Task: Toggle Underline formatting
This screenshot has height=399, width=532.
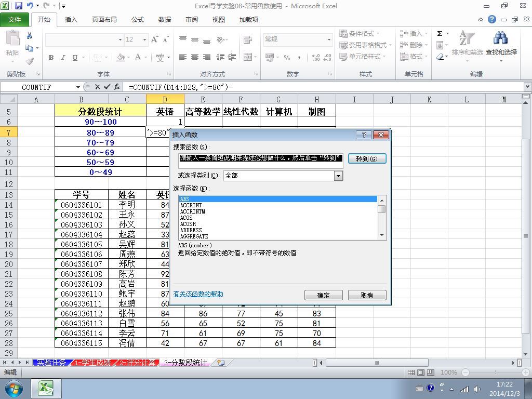Action: [75, 57]
